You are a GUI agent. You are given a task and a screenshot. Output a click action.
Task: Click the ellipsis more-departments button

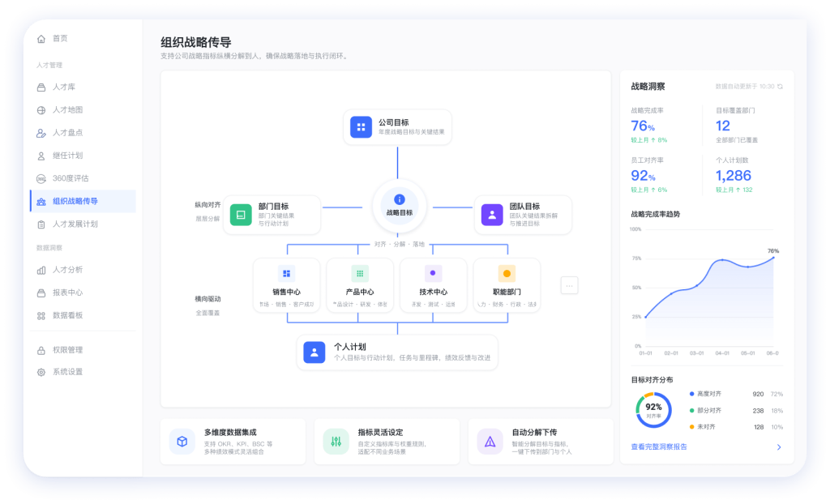(569, 286)
